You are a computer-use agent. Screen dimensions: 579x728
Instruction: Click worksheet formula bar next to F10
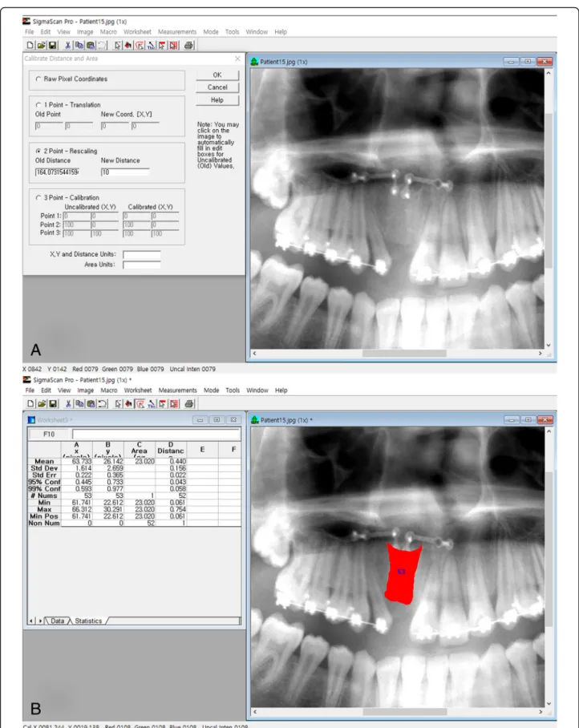(x=156, y=434)
